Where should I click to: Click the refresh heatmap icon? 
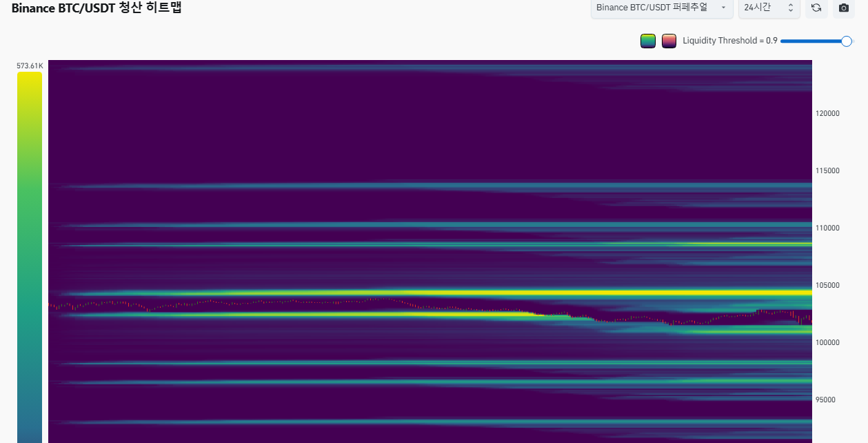(816, 8)
